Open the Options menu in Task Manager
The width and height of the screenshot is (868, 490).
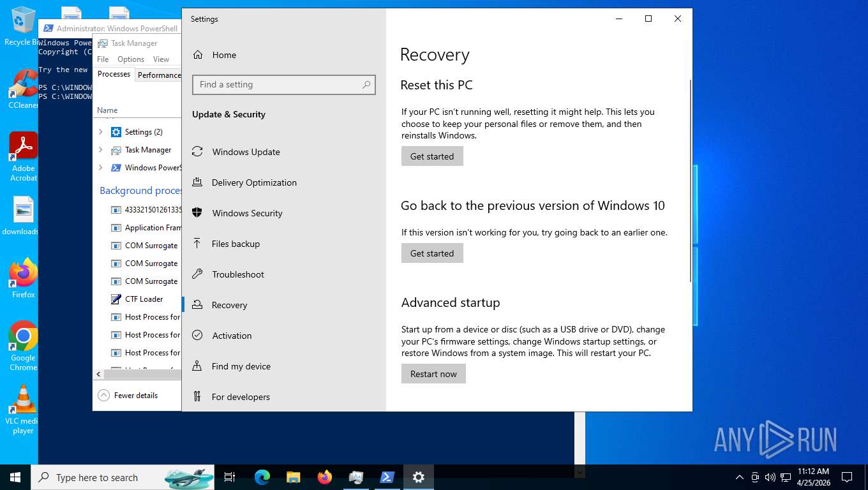pos(131,59)
